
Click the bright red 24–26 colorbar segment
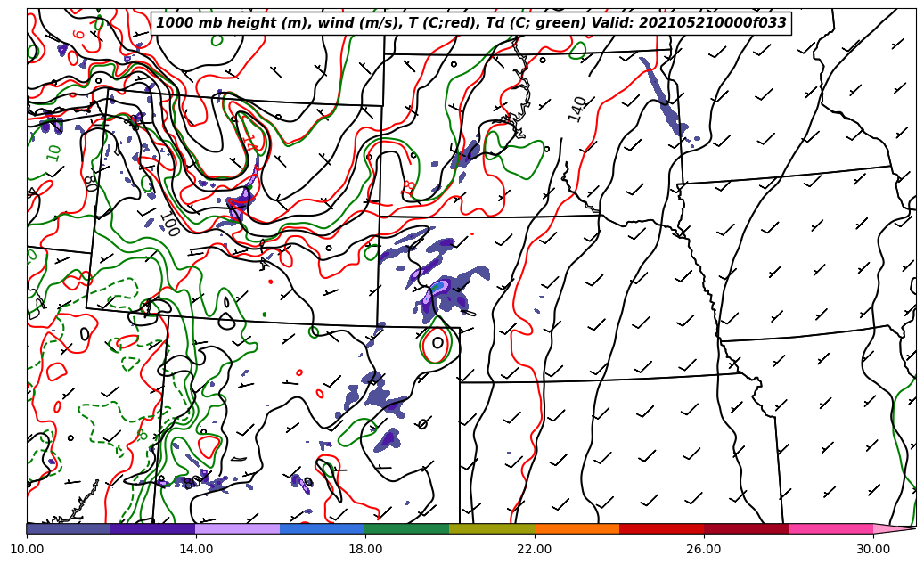pos(661,528)
